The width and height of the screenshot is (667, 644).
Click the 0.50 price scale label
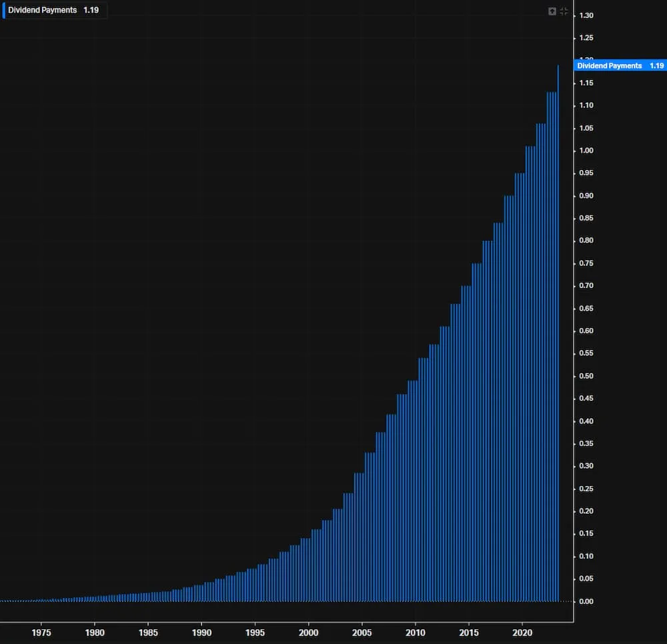pyautogui.click(x=586, y=376)
